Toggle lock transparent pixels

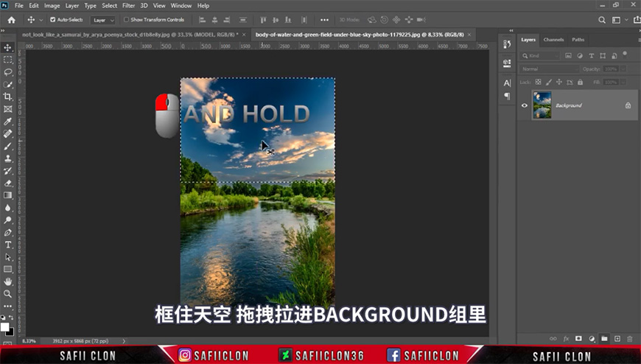pyautogui.click(x=538, y=83)
